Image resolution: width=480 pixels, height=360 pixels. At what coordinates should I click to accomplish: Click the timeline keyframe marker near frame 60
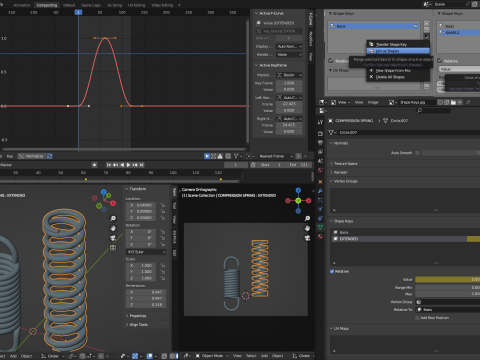[x=86, y=179]
